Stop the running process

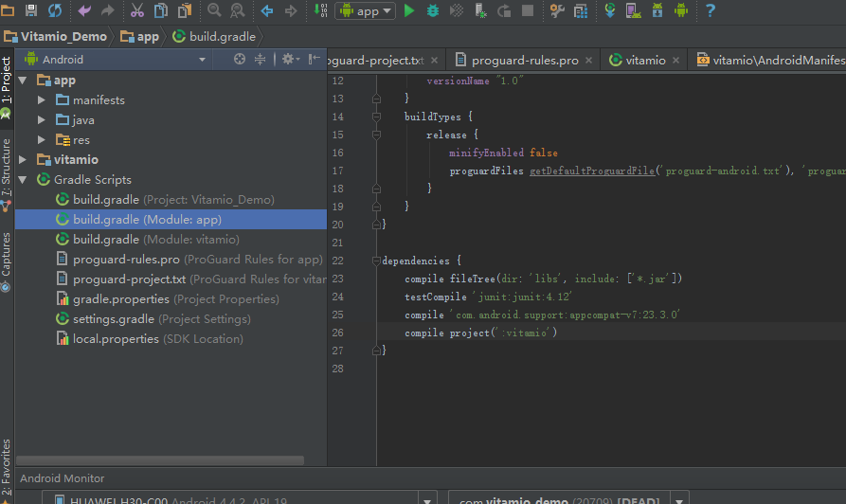[x=528, y=10]
